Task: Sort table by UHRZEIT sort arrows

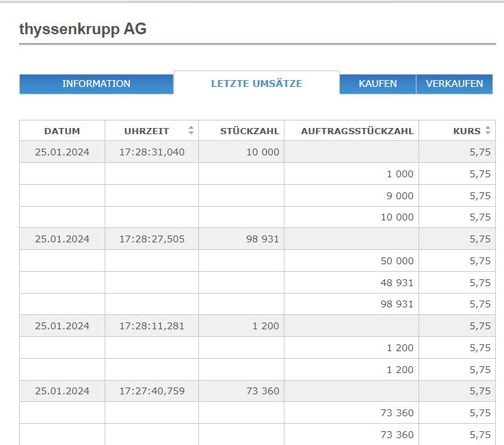Action: (x=191, y=130)
